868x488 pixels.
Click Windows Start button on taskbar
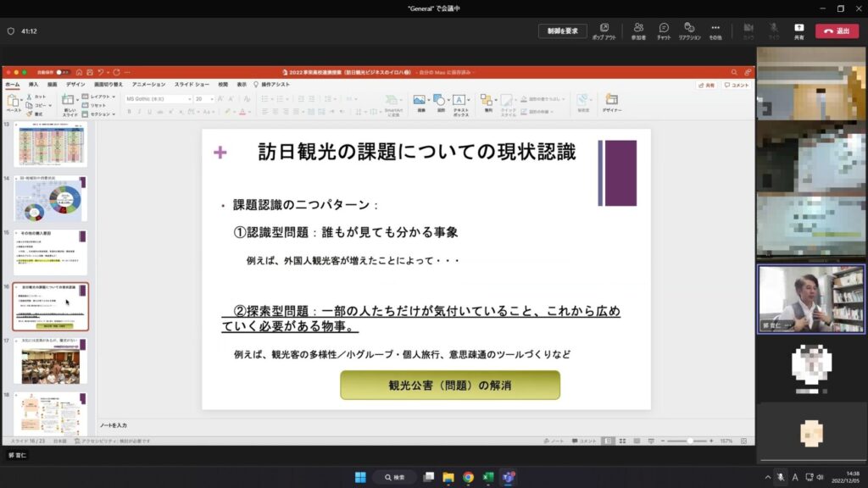[x=360, y=477]
